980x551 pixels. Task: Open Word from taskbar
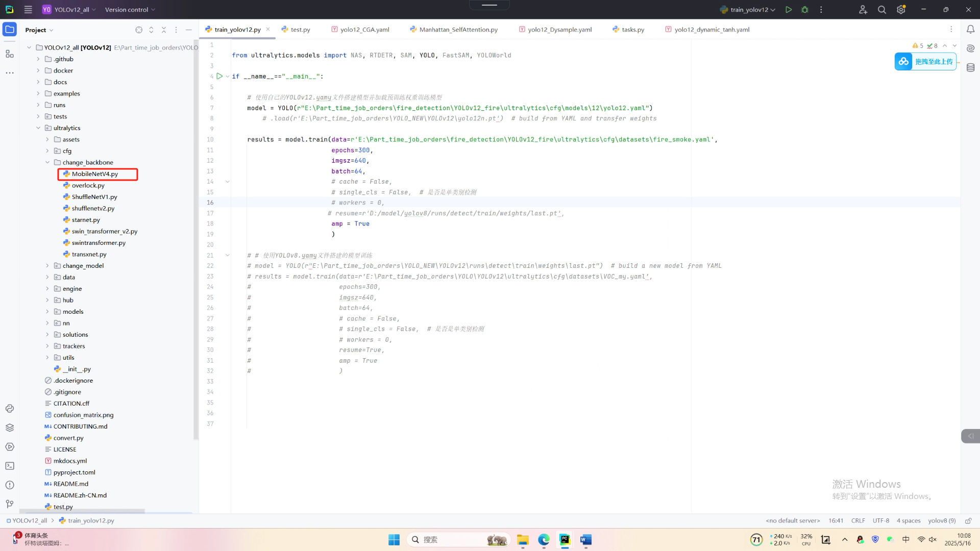585,540
